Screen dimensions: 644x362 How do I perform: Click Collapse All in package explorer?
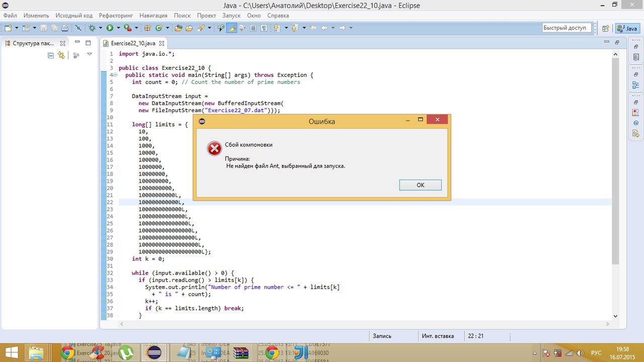pos(51,55)
